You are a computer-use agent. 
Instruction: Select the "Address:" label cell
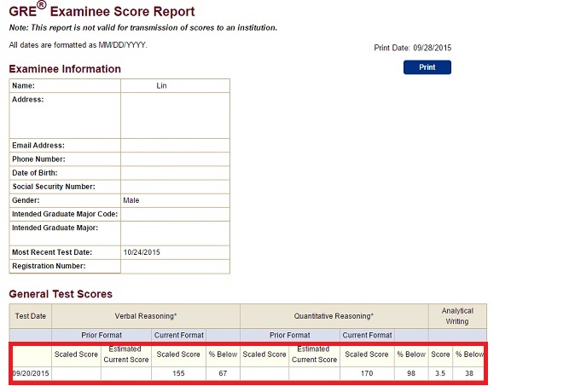click(x=65, y=115)
